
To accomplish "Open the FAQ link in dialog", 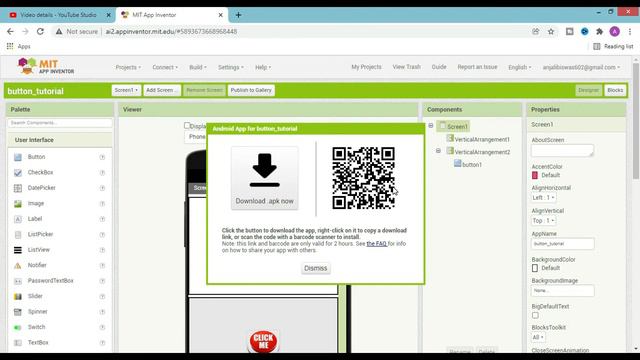I will (376, 244).
